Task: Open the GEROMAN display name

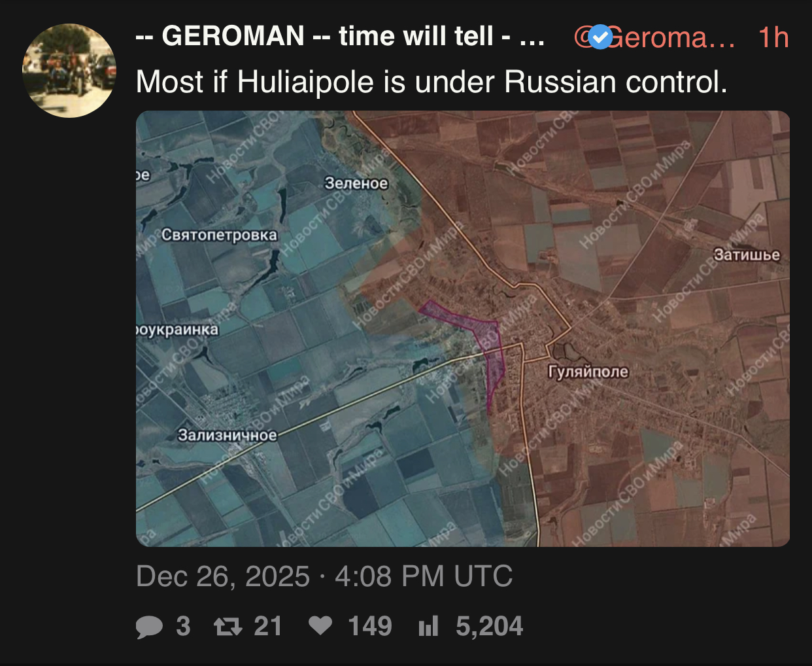Action: click(340, 37)
